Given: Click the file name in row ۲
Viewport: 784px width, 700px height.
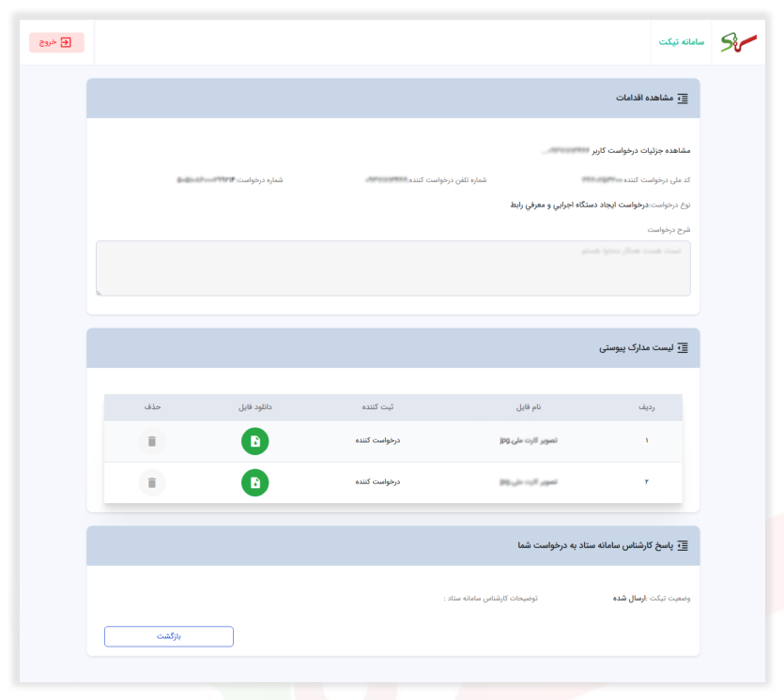Looking at the screenshot, I should (x=529, y=481).
